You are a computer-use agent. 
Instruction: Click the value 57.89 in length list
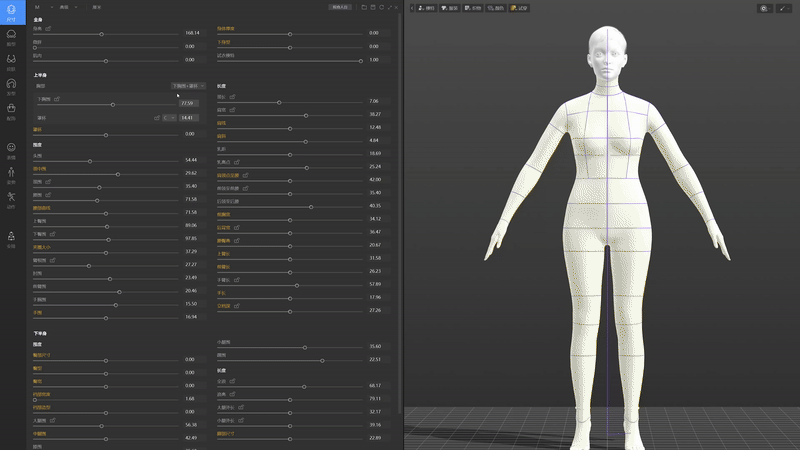pos(375,284)
